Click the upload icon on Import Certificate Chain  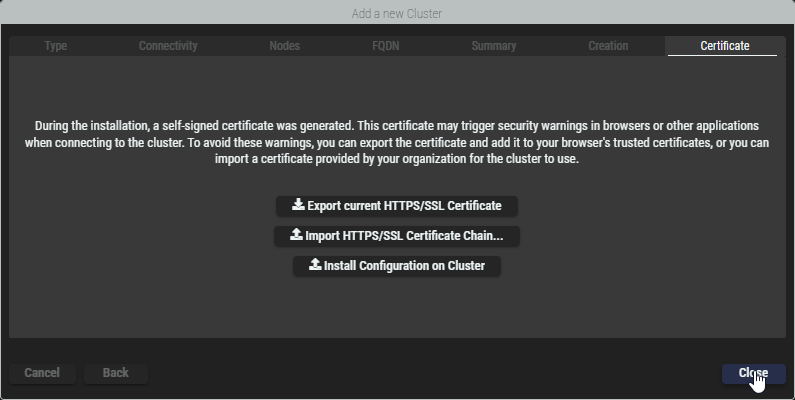click(296, 235)
